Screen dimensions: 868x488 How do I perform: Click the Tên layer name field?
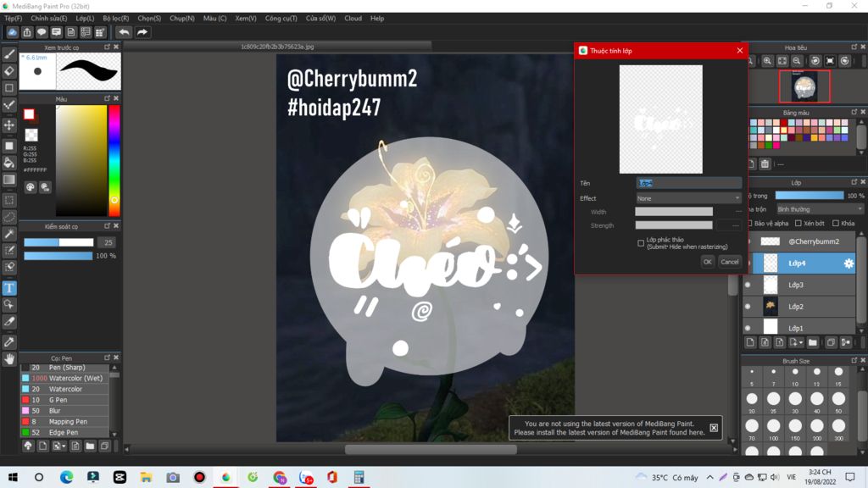[688, 183]
